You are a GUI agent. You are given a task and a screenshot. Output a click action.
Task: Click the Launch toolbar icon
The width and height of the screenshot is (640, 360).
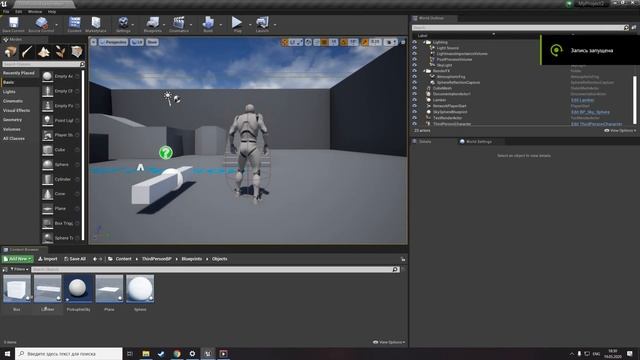(x=262, y=24)
